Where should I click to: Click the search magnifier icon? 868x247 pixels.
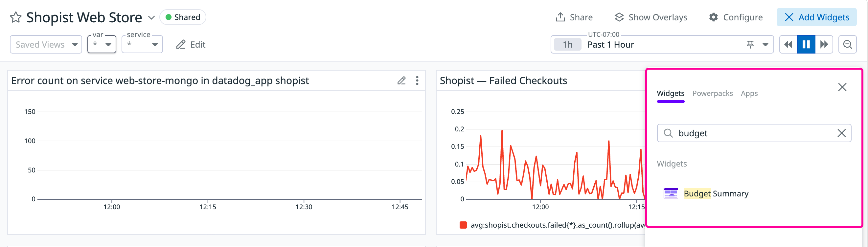pos(668,133)
